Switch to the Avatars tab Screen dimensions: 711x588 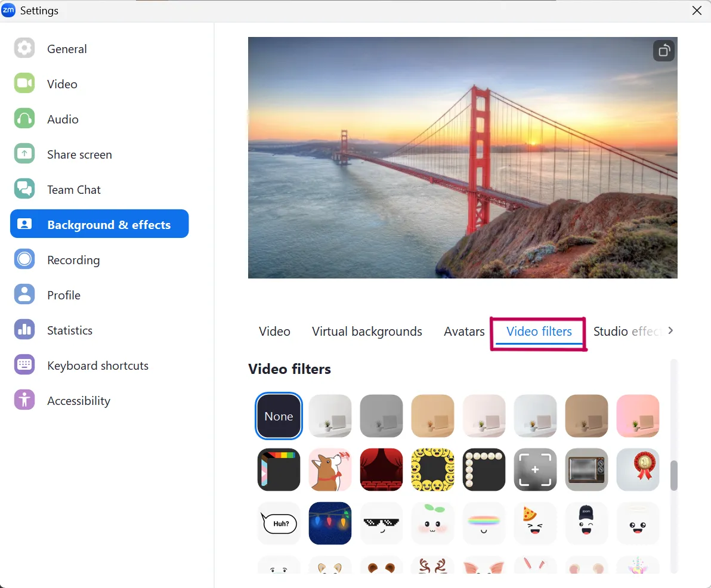(464, 332)
